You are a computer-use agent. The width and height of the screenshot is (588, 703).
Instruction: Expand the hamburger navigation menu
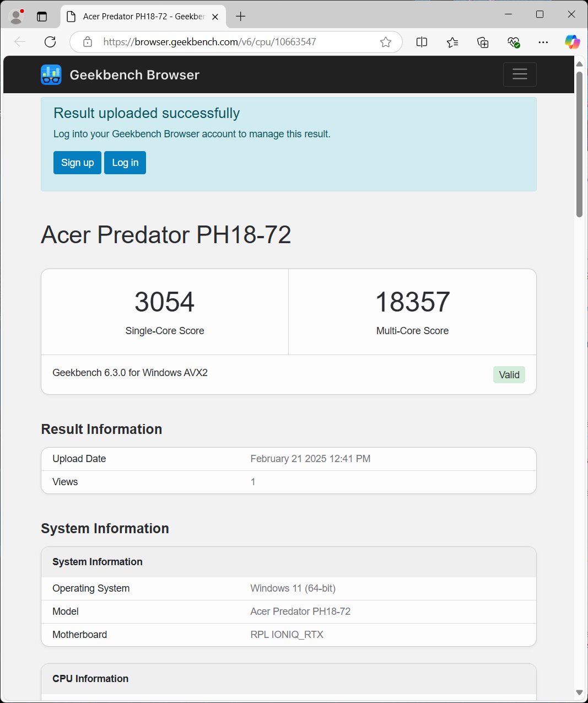520,74
